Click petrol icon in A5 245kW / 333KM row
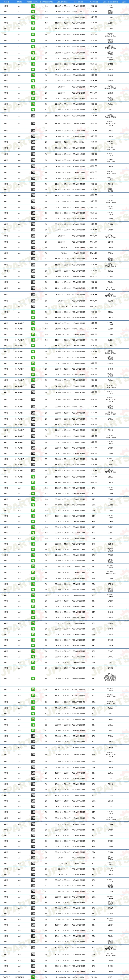This screenshot has height=980, width=129. [x=33, y=679]
